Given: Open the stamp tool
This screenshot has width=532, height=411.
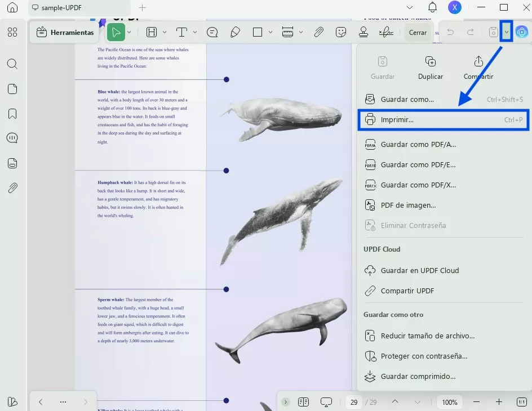Looking at the screenshot, I should point(363,33).
